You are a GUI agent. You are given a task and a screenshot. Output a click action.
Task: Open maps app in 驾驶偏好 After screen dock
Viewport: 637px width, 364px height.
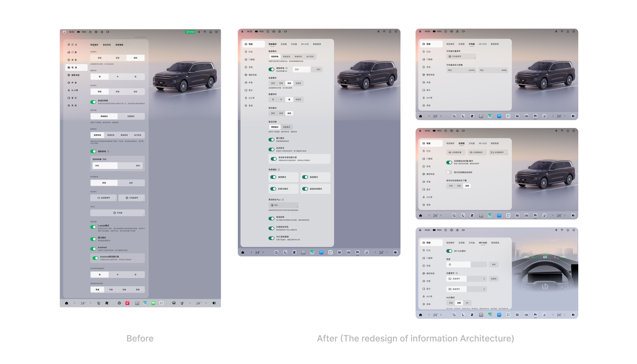[312, 252]
